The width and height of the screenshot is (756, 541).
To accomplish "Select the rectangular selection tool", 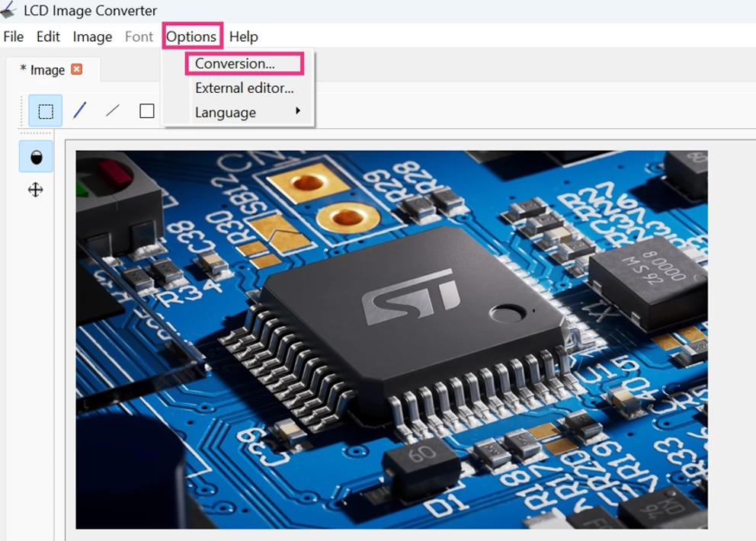I will 45,111.
